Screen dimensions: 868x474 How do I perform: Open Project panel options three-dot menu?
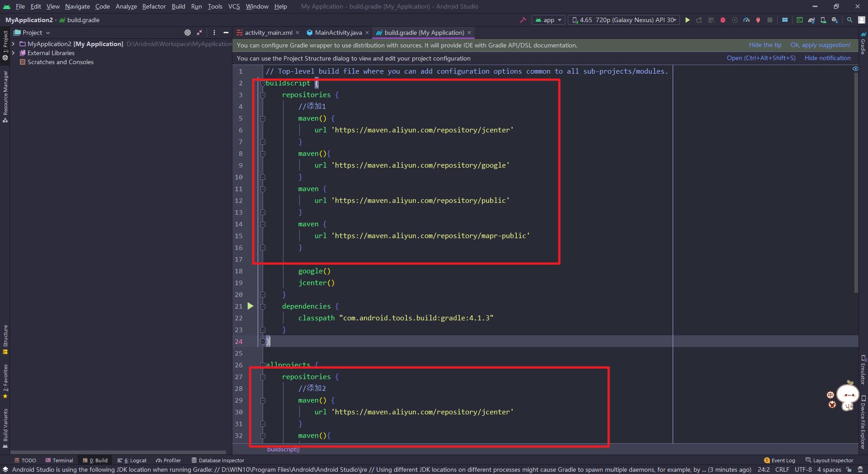[214, 33]
